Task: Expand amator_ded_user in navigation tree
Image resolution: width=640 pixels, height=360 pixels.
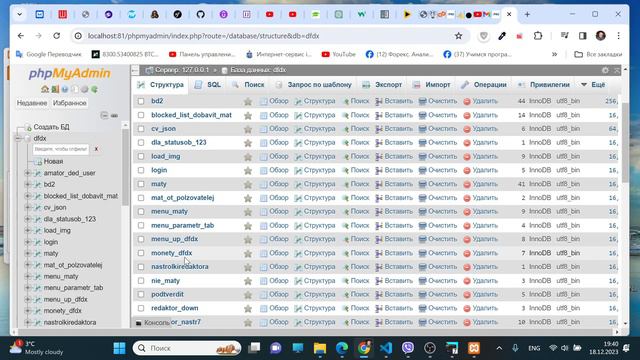Action: (x=28, y=173)
